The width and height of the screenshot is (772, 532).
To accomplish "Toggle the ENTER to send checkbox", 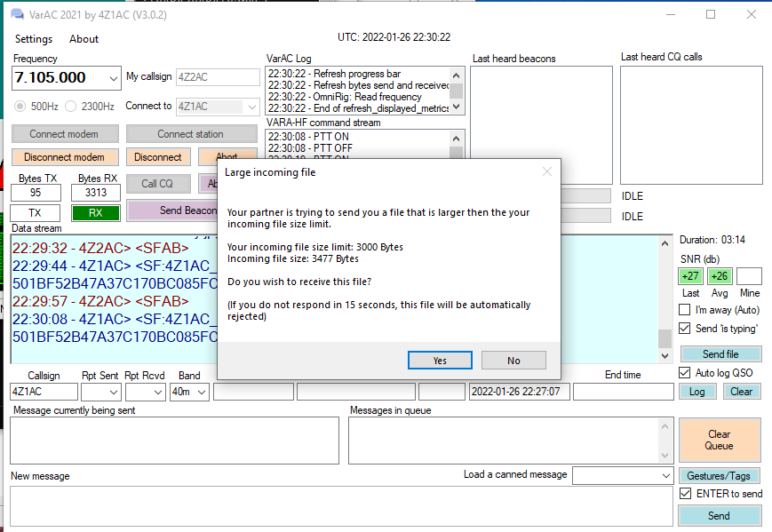I will coord(685,493).
